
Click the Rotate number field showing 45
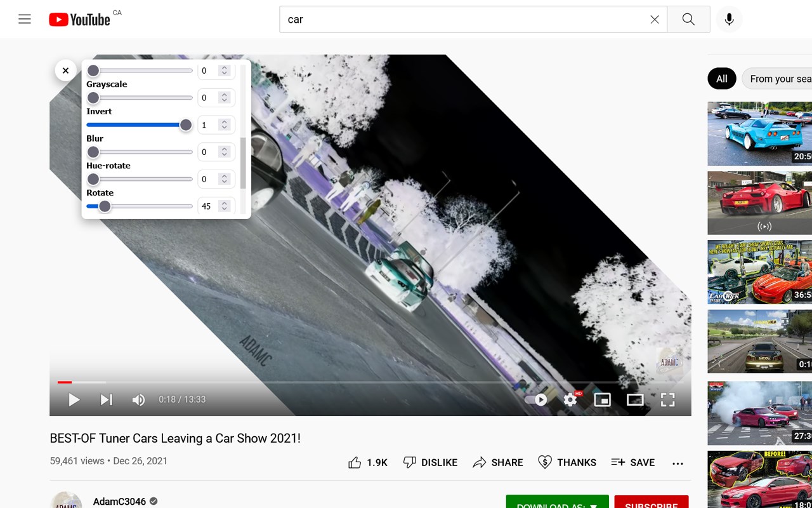pyautogui.click(x=216, y=206)
